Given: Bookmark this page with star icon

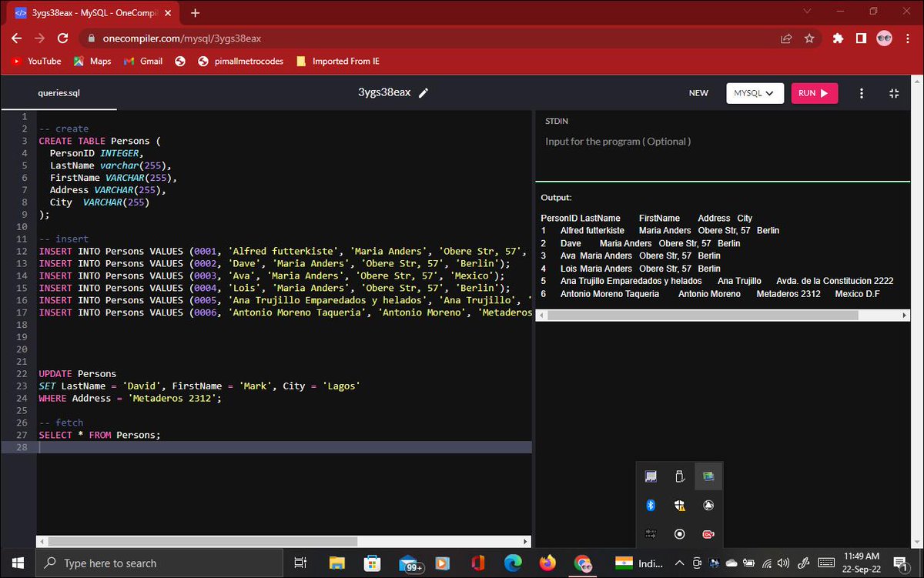Looking at the screenshot, I should click(809, 38).
